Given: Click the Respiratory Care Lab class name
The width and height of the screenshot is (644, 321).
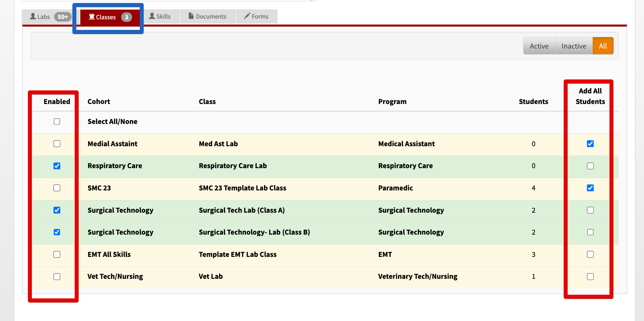Looking at the screenshot, I should coord(233,166).
